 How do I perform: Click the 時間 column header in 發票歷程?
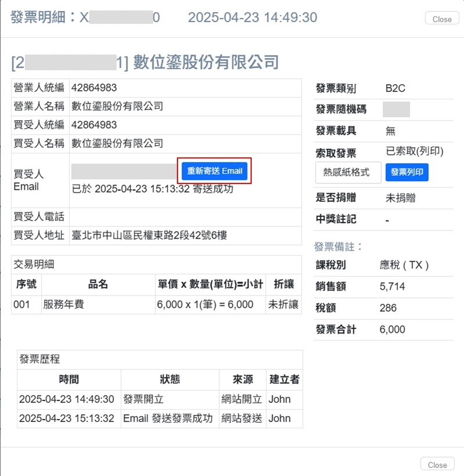(68, 379)
